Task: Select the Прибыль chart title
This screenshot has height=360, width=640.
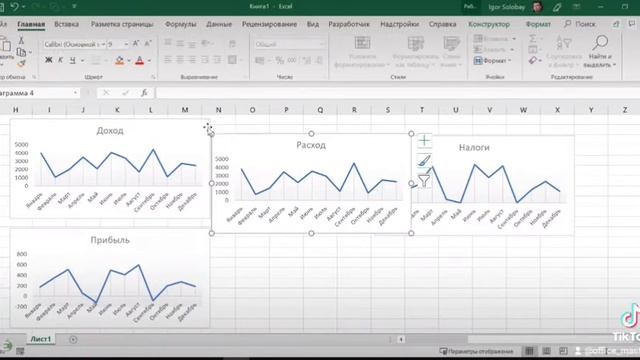Action: point(110,240)
